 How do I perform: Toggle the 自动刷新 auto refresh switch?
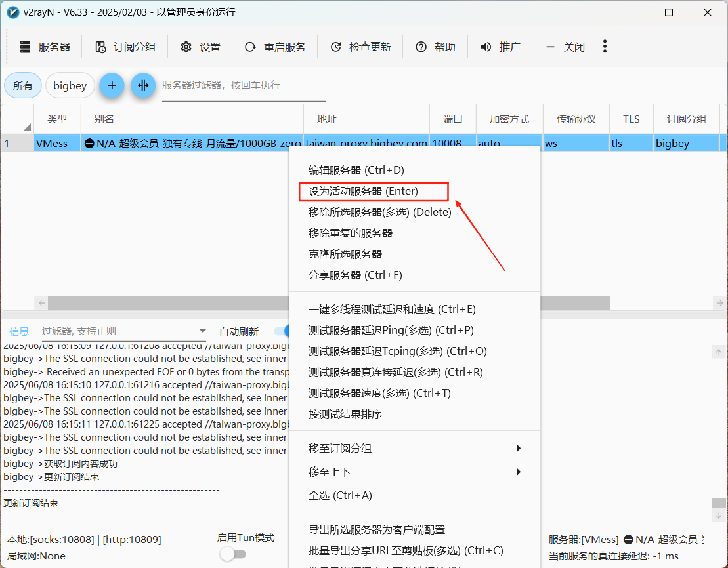281,331
